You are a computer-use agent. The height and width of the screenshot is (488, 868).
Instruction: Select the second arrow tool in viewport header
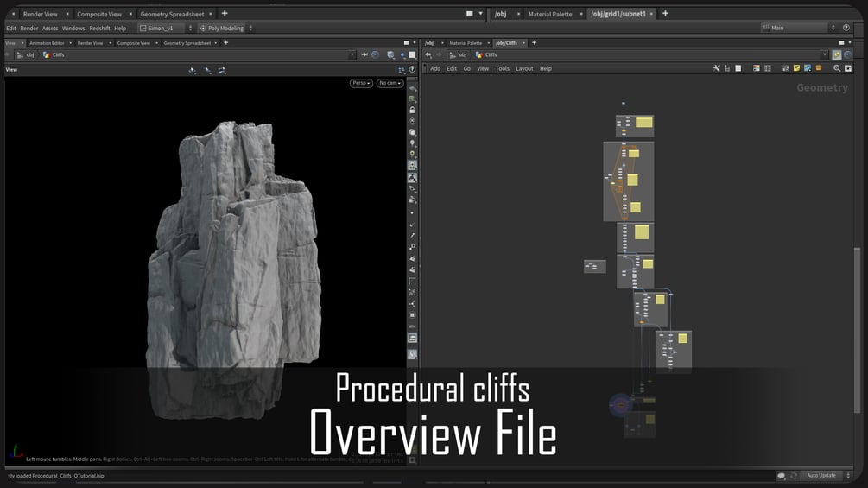207,70
